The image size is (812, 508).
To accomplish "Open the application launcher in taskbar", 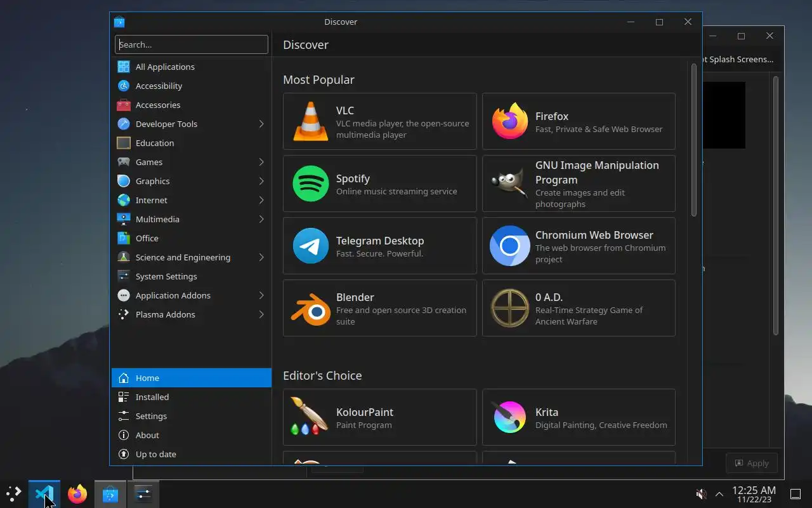I will 13,494.
